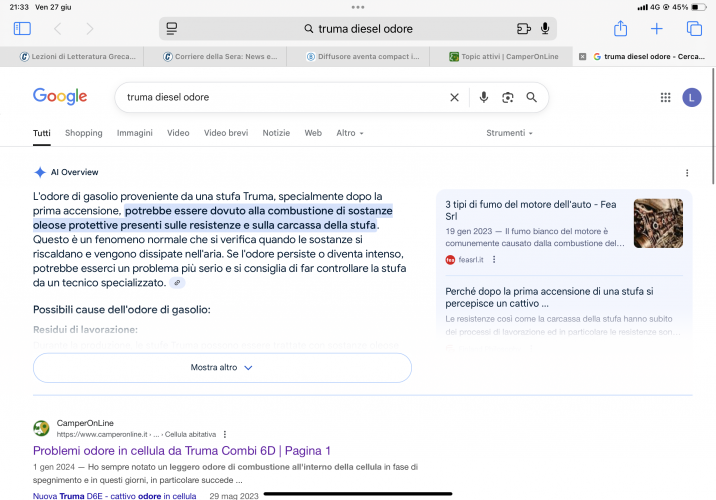Open Problemi odore in cellula result

click(181, 451)
